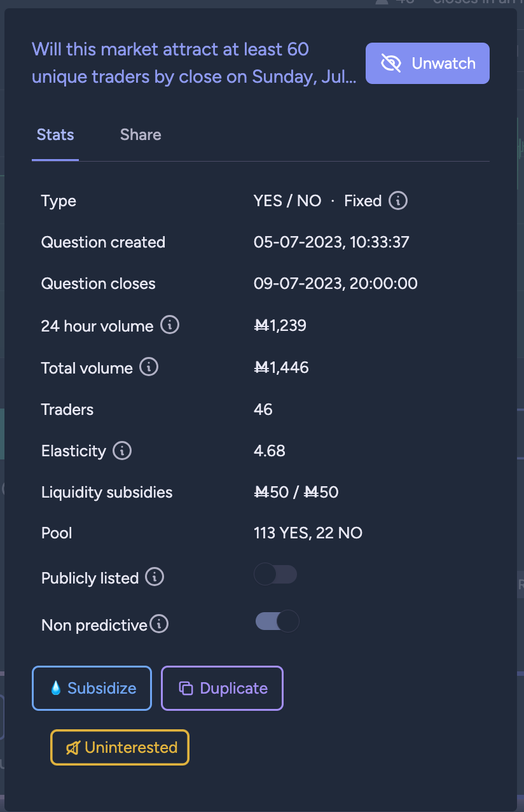Toggle the Publicly listed switch

(275, 575)
